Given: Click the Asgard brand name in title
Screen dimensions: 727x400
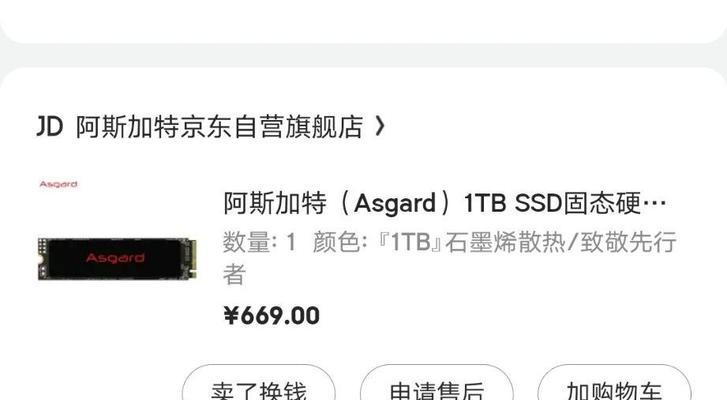Looking at the screenshot, I should pos(395,203).
